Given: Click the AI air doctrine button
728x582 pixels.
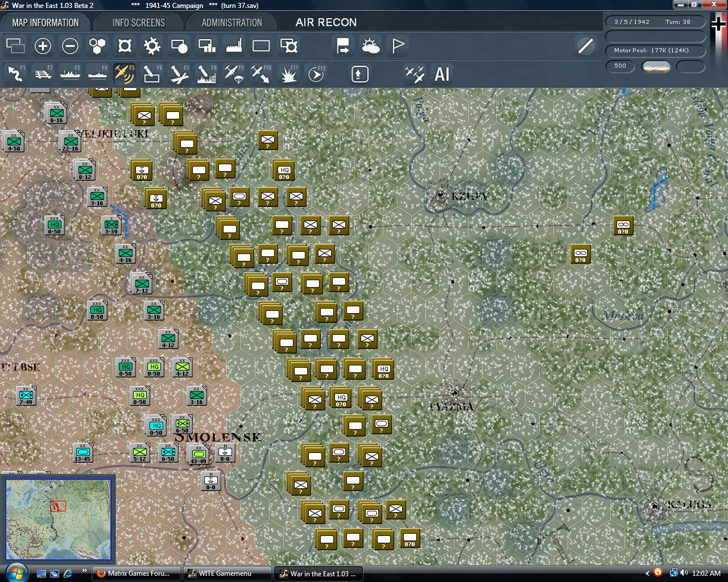Looking at the screenshot, I should (442, 74).
